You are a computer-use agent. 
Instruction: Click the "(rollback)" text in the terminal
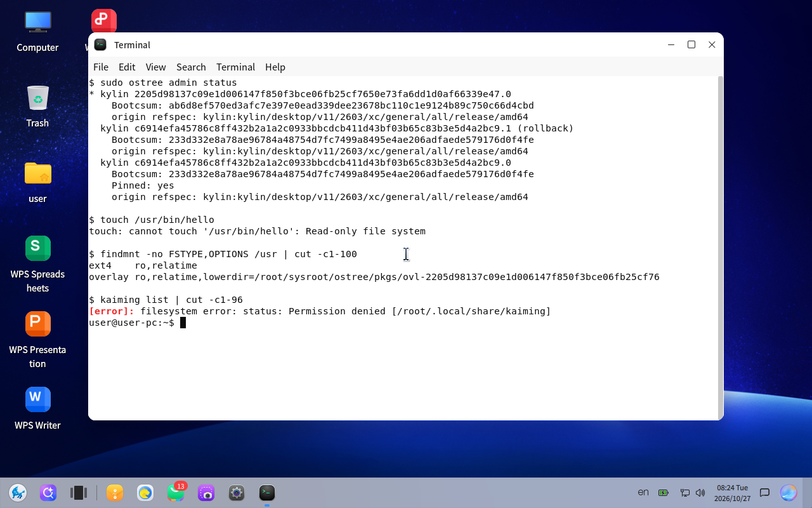click(545, 128)
